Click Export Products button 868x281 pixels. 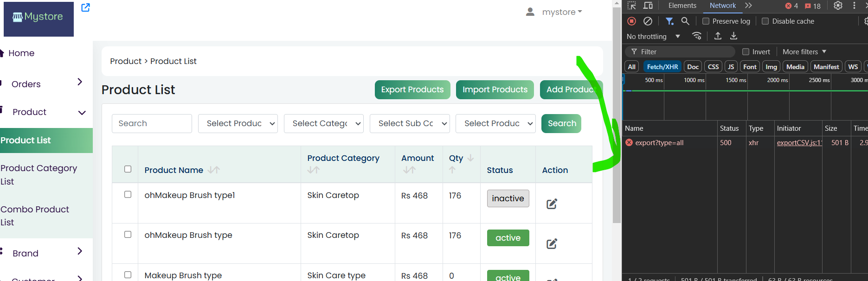pyautogui.click(x=412, y=89)
